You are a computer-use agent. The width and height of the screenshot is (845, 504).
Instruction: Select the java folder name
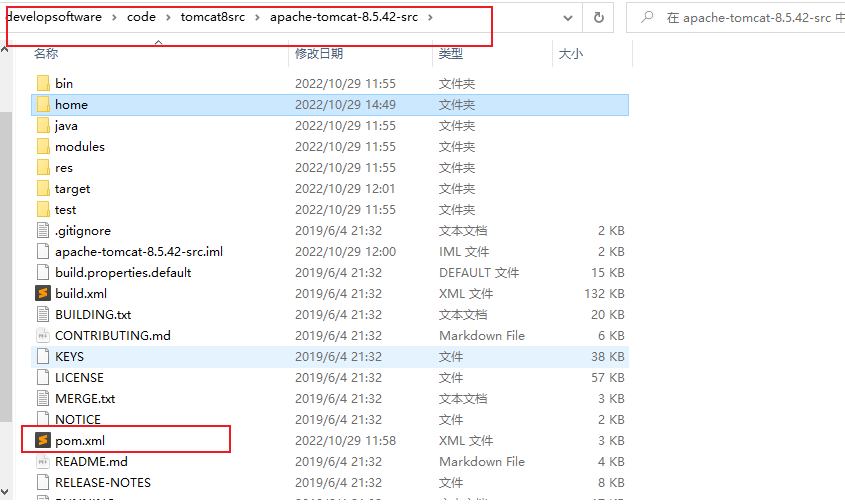click(66, 126)
